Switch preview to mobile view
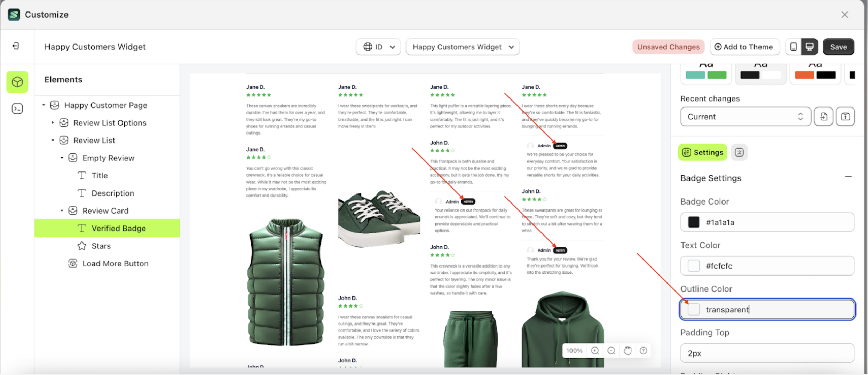 pos(794,46)
